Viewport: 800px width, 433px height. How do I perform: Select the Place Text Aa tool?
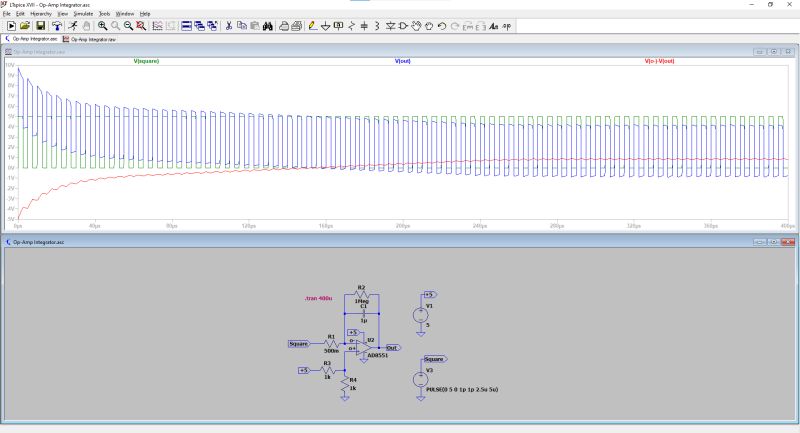493,26
